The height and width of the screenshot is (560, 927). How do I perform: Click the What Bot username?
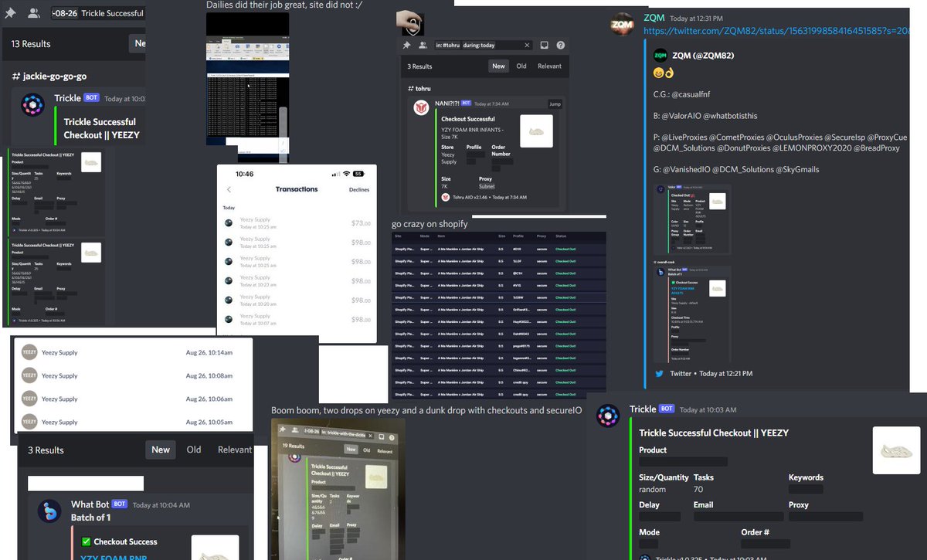(90, 504)
